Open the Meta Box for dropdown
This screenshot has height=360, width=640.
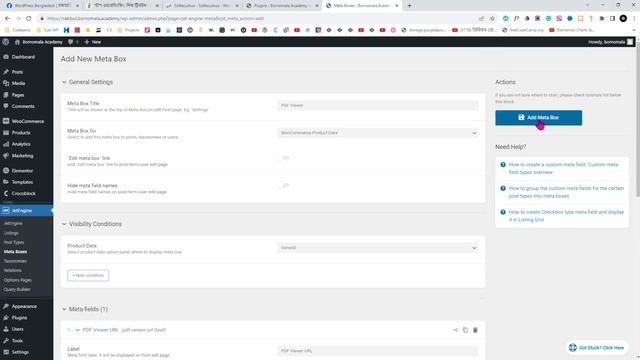pyautogui.click(x=378, y=133)
